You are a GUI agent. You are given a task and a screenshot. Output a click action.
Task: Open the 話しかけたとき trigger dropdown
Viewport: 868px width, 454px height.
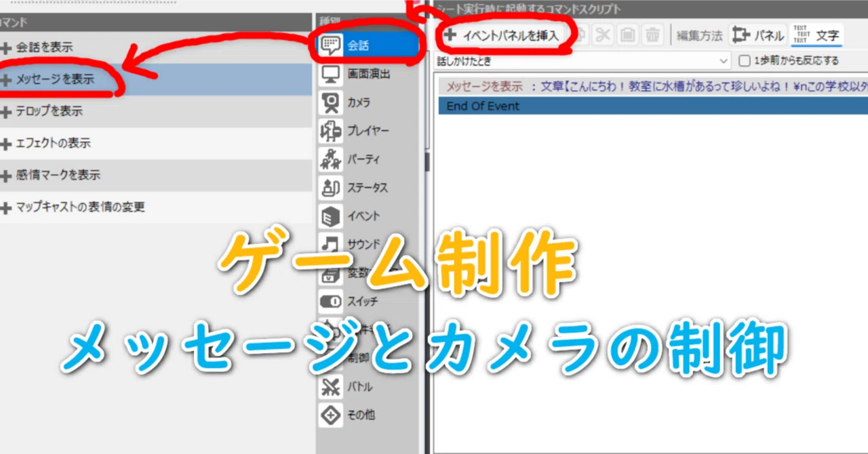point(583,61)
